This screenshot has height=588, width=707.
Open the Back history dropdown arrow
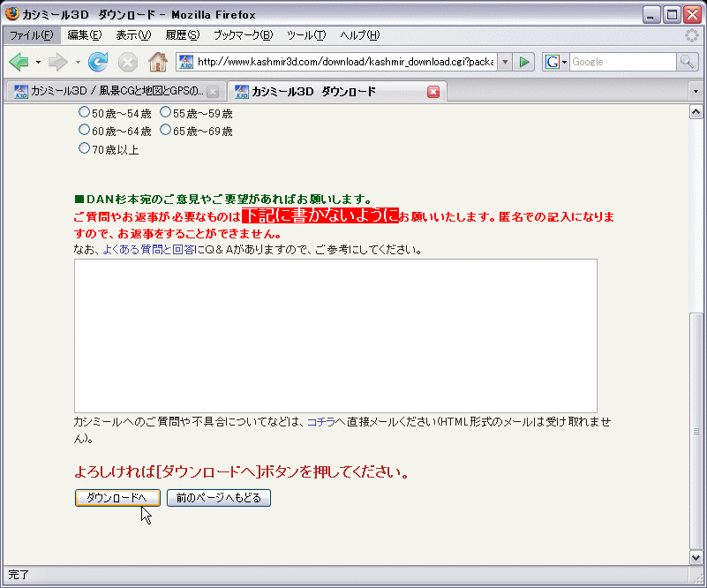tap(38, 62)
